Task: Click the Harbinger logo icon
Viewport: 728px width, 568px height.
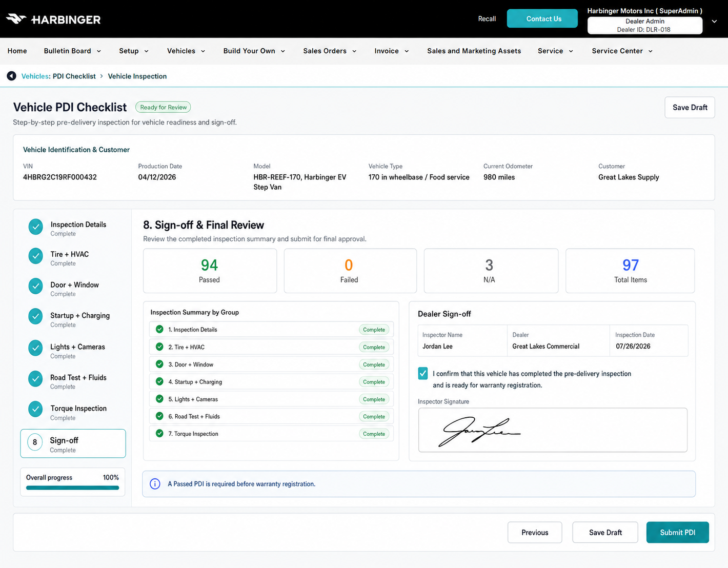Action: click(x=16, y=19)
